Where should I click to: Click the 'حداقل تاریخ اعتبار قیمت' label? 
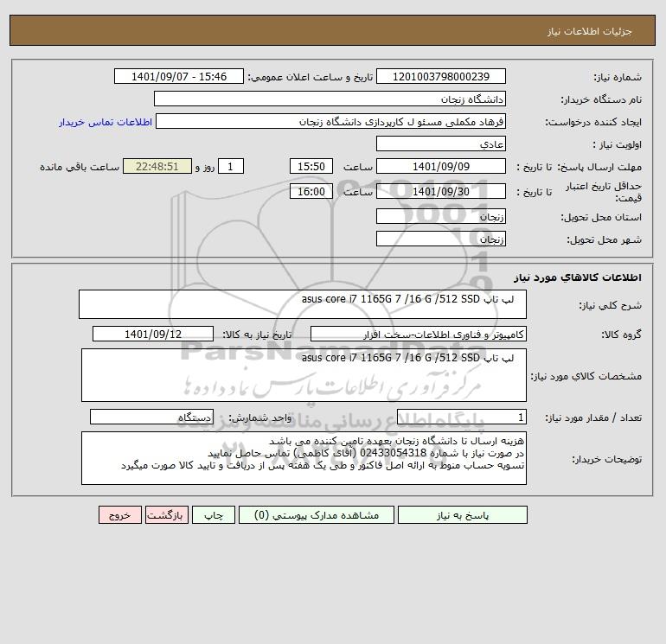coord(604,192)
